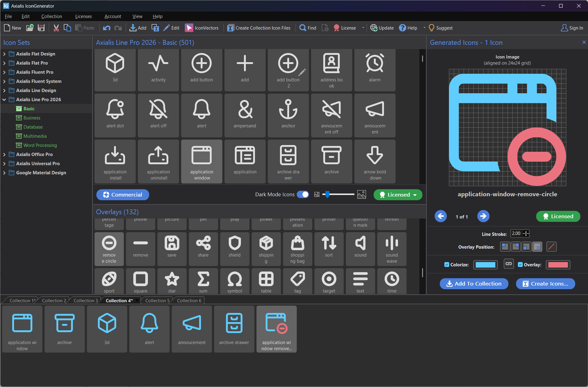Select the alert off icon
Viewport: 588px width, 387px height.
(158, 115)
